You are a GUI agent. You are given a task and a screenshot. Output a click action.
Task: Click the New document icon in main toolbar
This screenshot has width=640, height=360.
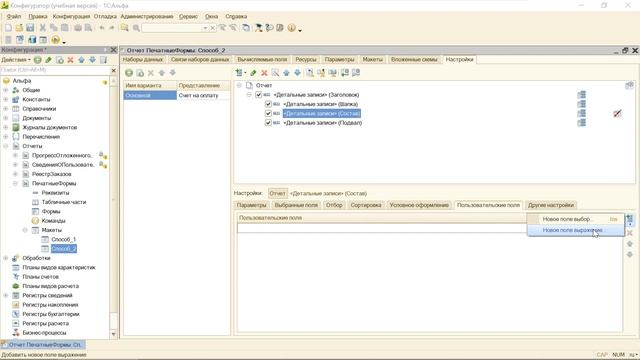[8, 28]
